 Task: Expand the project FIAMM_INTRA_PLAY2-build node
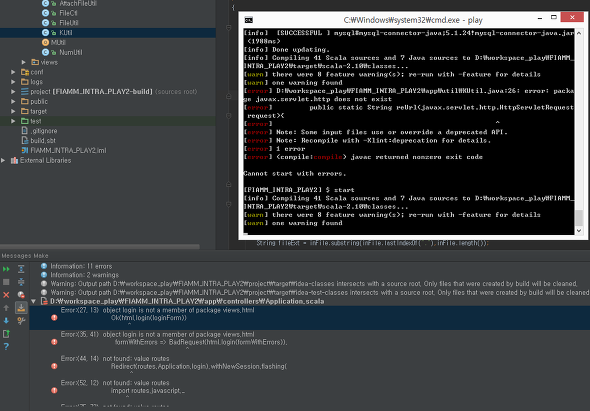coord(13,91)
